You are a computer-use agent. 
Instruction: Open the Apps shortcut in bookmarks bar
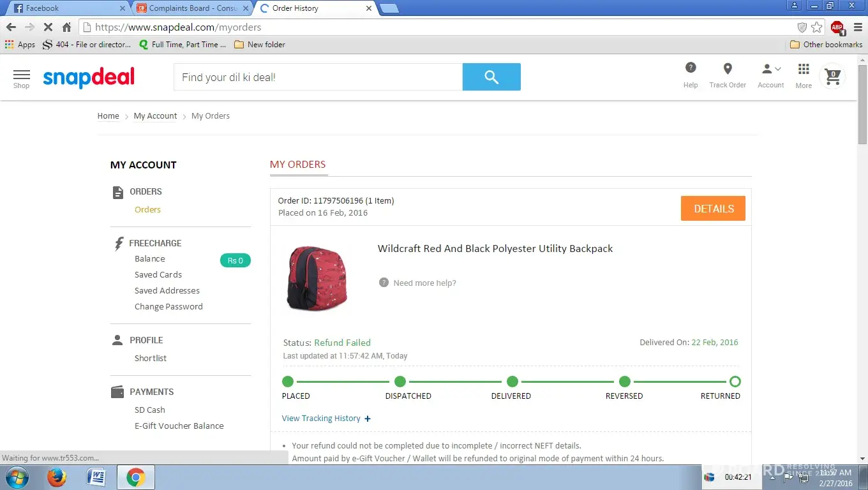pos(20,45)
